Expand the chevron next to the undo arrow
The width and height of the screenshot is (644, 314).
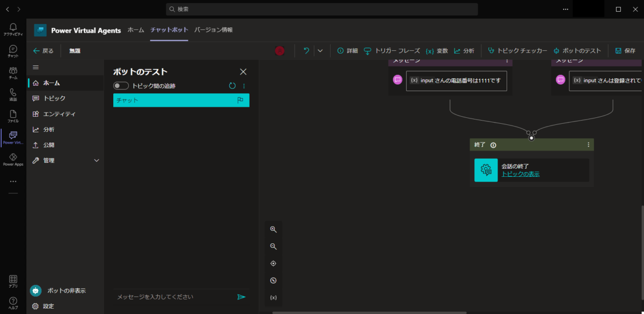(x=319, y=51)
